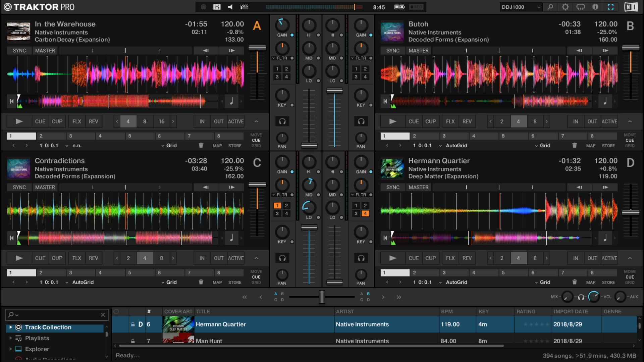
Task: Enable REV reverse mode on Deck B
Action: tap(467, 121)
